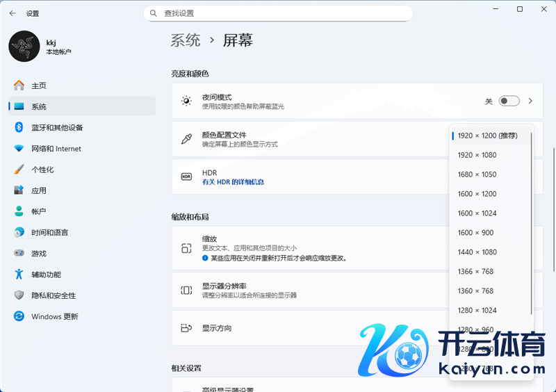Click 有关 HDR 的详细信息 link
Screen dimensions: 556x392
pyautogui.click(x=233, y=182)
